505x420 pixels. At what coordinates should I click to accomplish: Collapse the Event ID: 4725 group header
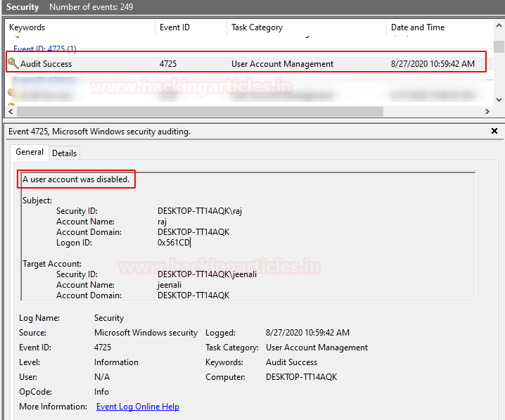(x=45, y=49)
